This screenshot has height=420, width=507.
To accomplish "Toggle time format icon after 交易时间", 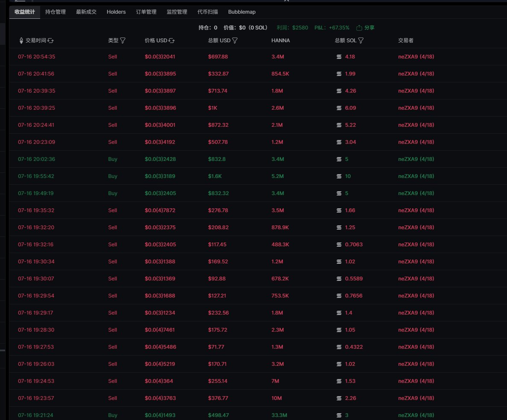I will click(50, 41).
